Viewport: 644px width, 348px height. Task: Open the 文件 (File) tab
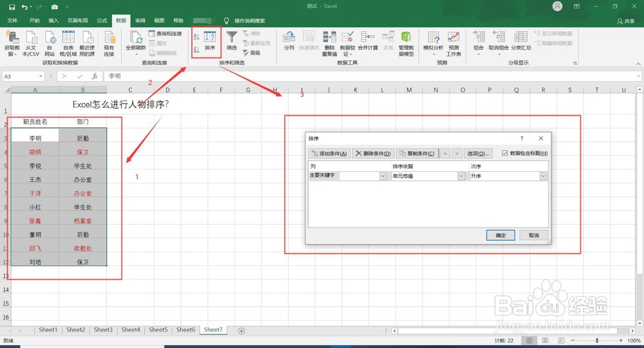[12, 21]
